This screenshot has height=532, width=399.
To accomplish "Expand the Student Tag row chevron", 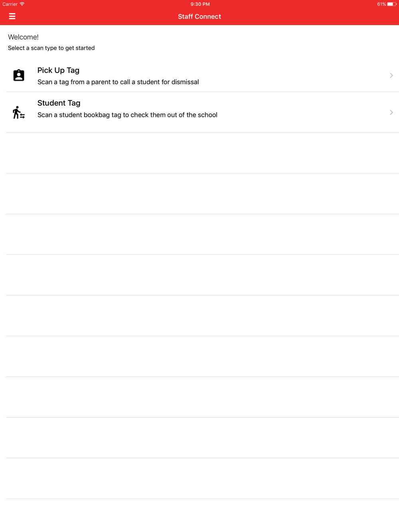I will [391, 112].
